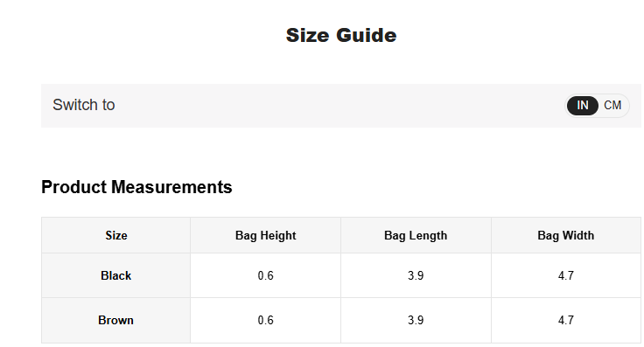Click the gray Switch to bar
The image size is (644, 347).
pyautogui.click(x=341, y=106)
